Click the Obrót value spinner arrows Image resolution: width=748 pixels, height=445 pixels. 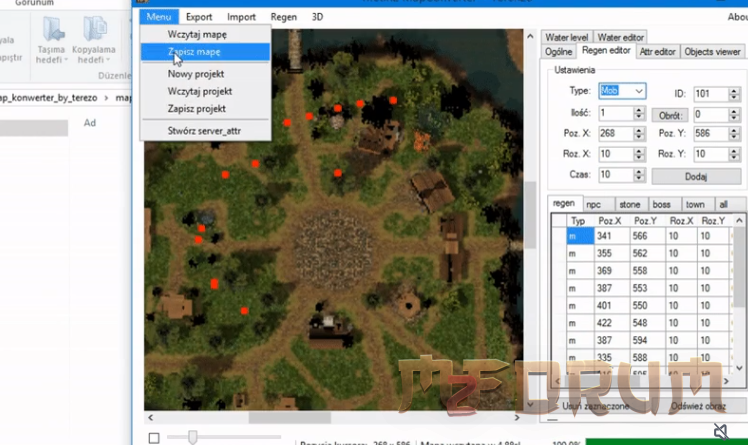point(734,115)
